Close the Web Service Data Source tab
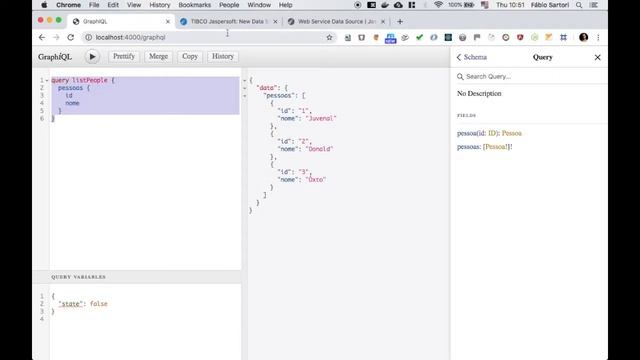640x360 pixels. click(383, 22)
